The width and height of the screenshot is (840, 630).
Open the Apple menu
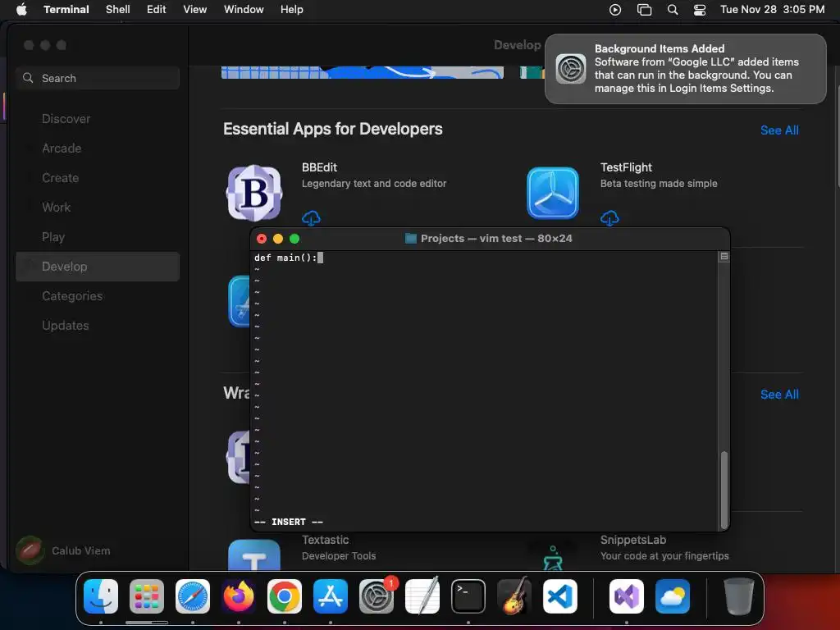21,10
